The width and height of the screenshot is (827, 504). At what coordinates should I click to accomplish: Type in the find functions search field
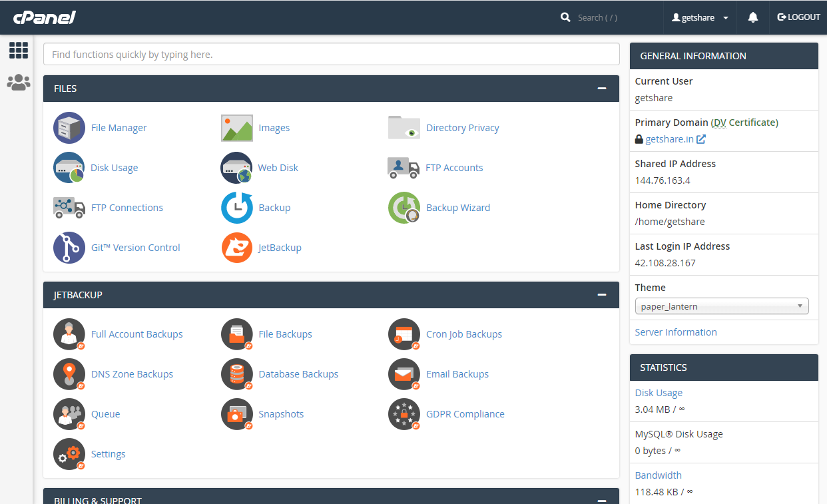tap(331, 54)
